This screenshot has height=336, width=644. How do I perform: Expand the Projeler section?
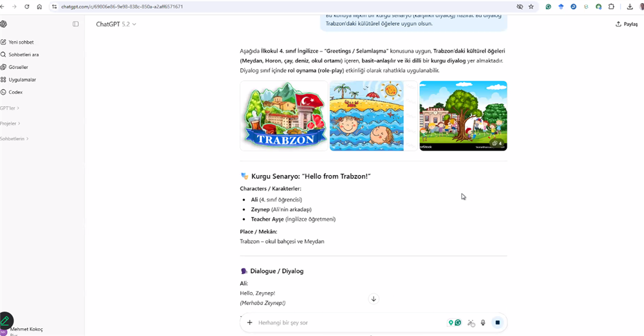click(10, 123)
